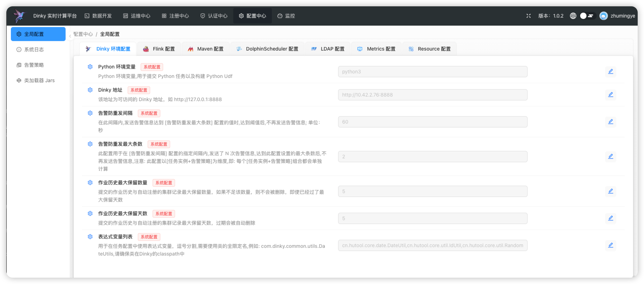Switch to the Metrics 配置 tab
The width and height of the screenshot is (644, 284).
coord(376,49)
